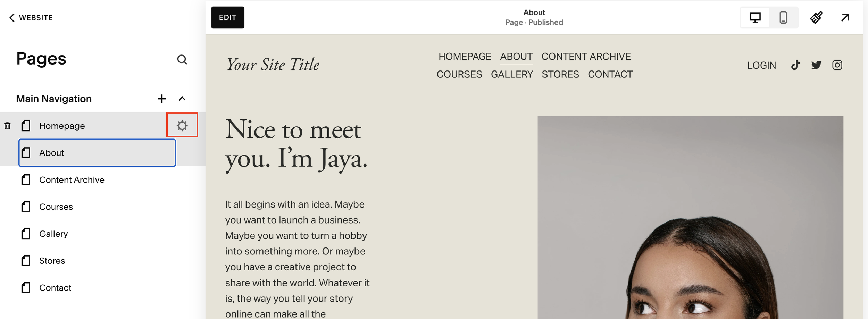Click the Your Site Title logo

click(273, 65)
